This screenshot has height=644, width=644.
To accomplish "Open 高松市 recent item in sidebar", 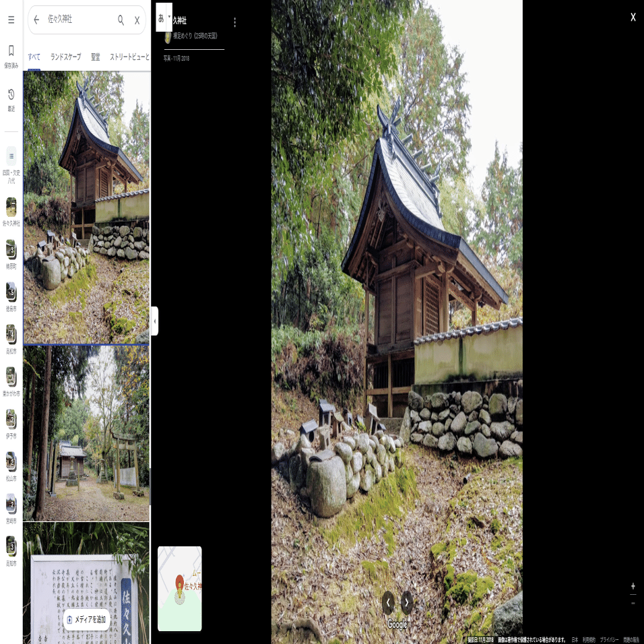I will (11, 340).
